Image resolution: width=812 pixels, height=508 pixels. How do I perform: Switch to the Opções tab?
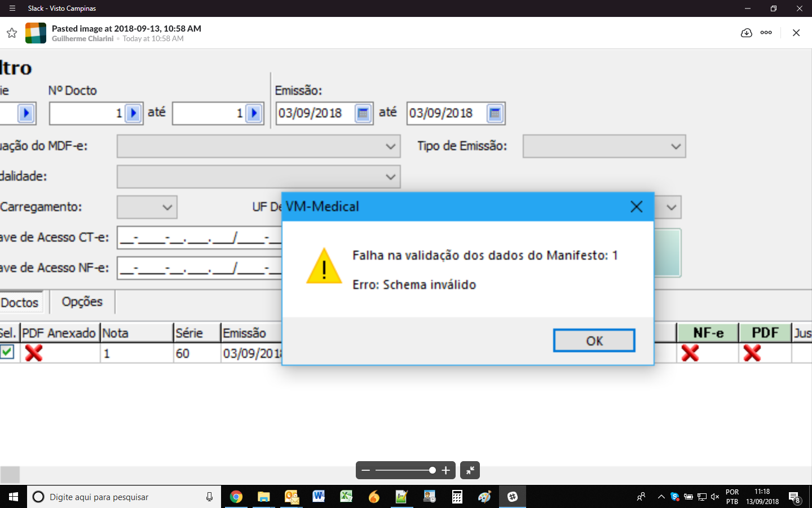point(82,302)
